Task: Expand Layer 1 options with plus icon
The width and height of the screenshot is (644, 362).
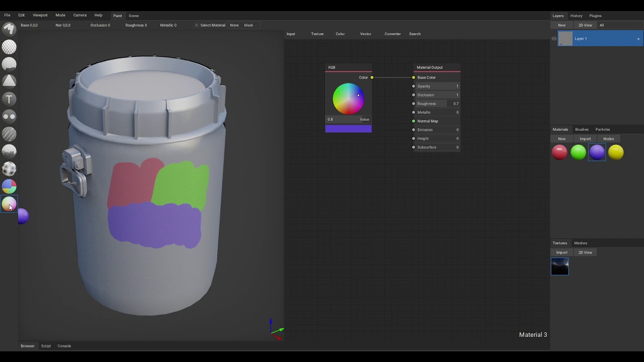Action: [638, 39]
